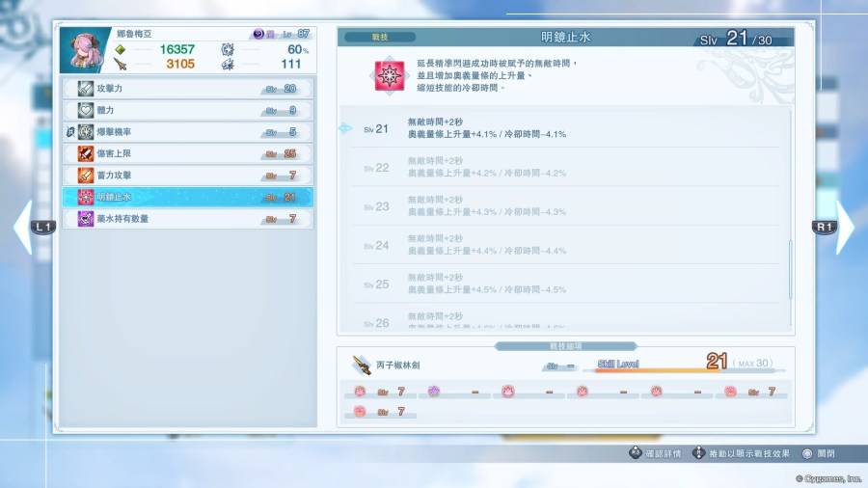This screenshot has height=488, width=868.
Task: Click the small marker left of 爆擊機率
Action: coord(70,132)
